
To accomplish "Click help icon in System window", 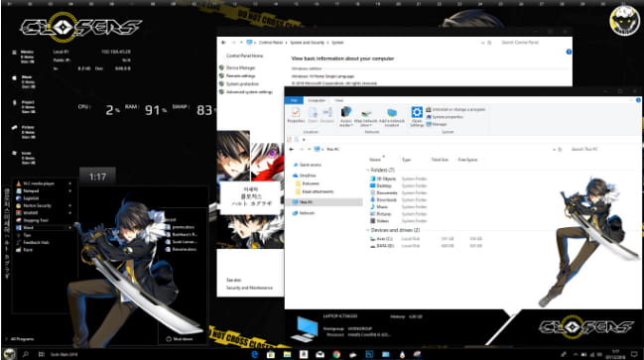I will click(x=569, y=52).
